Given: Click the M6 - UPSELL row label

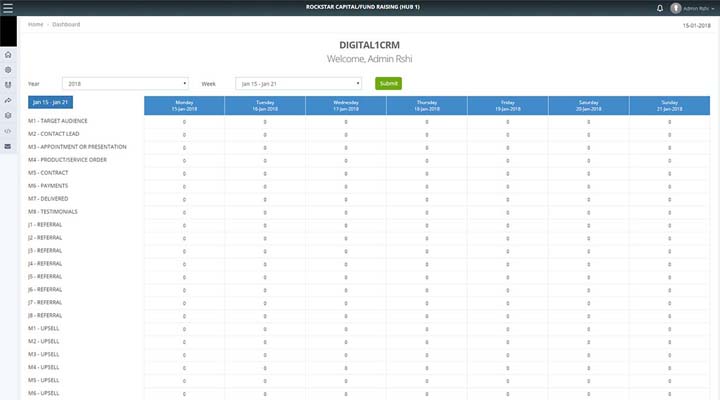Looking at the screenshot, I should (44, 393).
